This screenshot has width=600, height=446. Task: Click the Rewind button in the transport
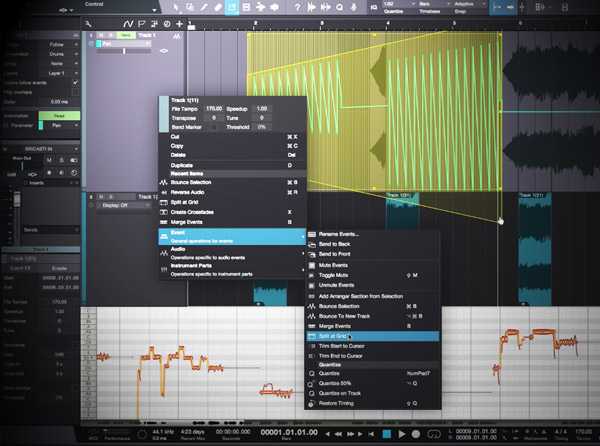338,434
